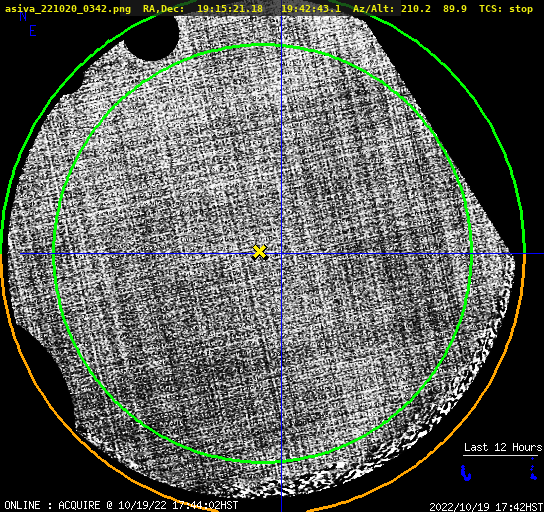Click the black circular mask near top left
The width and height of the screenshot is (544, 512).
tap(152, 38)
